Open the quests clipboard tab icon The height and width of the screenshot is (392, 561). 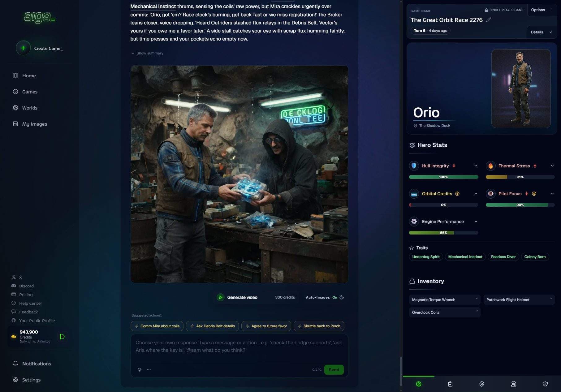450,384
